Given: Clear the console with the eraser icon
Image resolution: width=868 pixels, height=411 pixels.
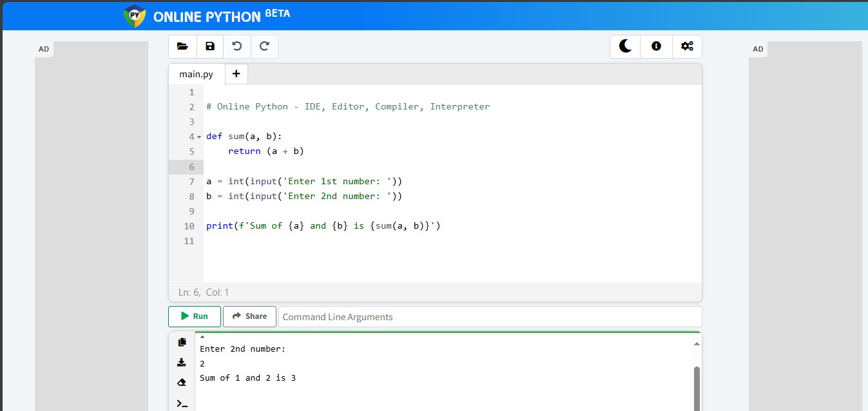Looking at the screenshot, I should 182,383.
